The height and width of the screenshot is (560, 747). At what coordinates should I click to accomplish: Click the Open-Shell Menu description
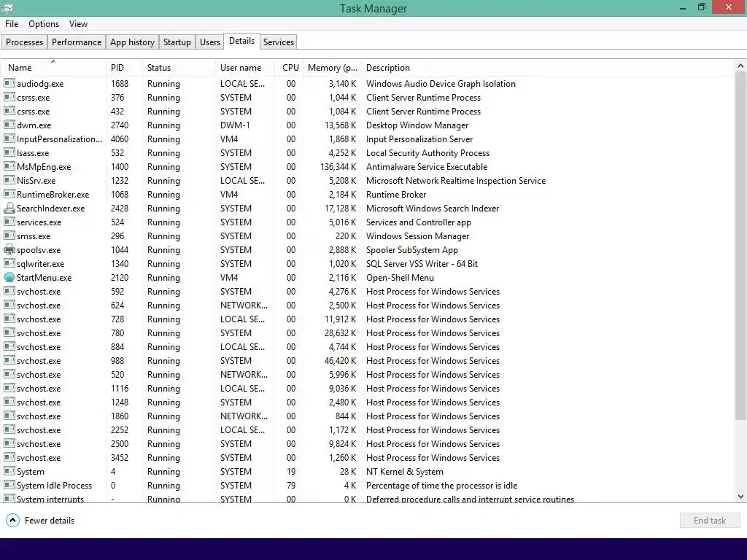coord(400,277)
